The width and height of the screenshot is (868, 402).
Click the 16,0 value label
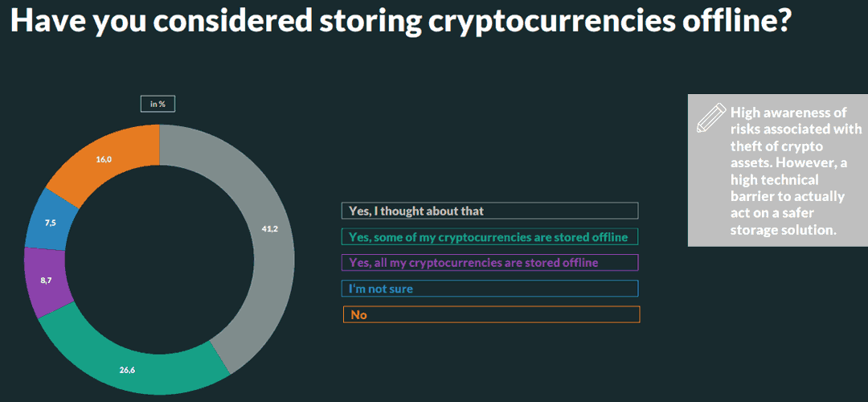pos(104,159)
